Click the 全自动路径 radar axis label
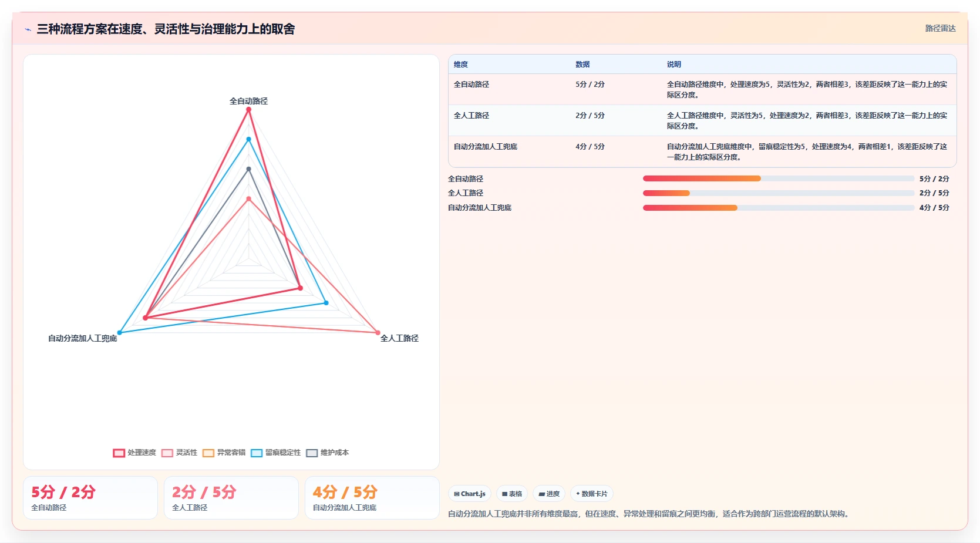The image size is (980, 543). point(248,101)
